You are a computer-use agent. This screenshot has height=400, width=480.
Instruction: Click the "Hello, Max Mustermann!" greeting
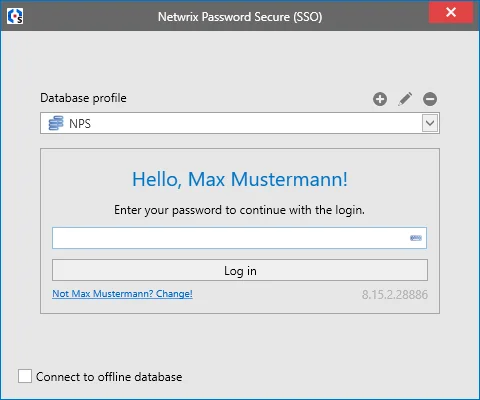(x=240, y=179)
